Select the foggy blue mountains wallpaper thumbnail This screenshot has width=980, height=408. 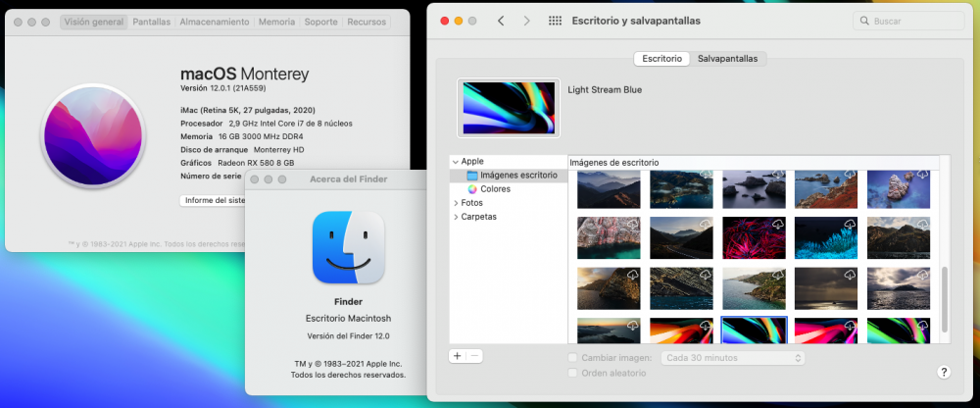pyautogui.click(x=609, y=188)
